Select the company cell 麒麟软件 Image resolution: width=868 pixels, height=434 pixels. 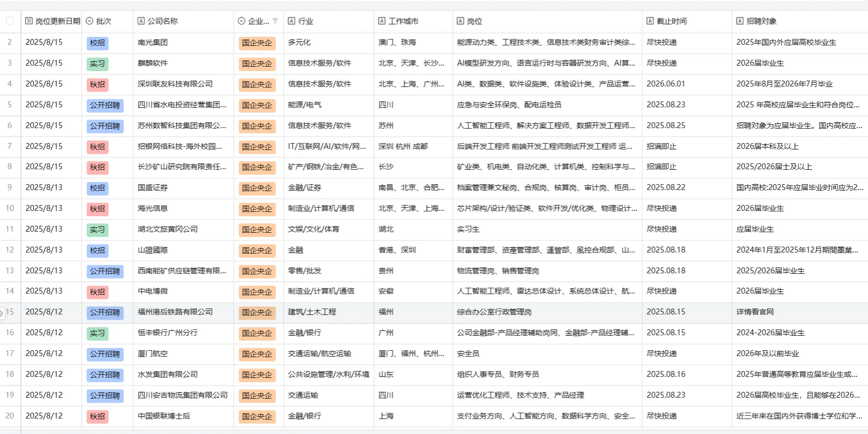tap(183, 64)
